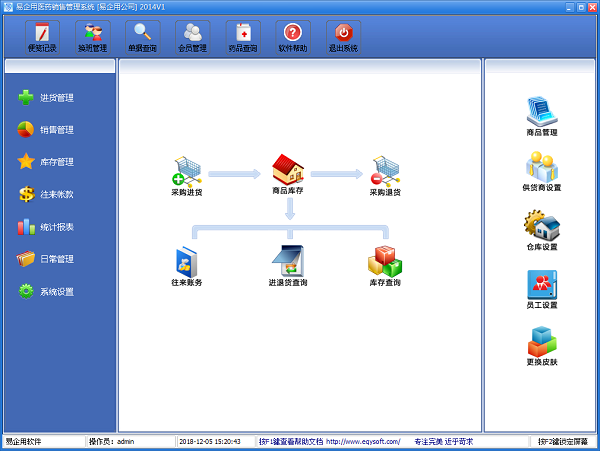Open 往来账务 book icon

pyautogui.click(x=187, y=266)
